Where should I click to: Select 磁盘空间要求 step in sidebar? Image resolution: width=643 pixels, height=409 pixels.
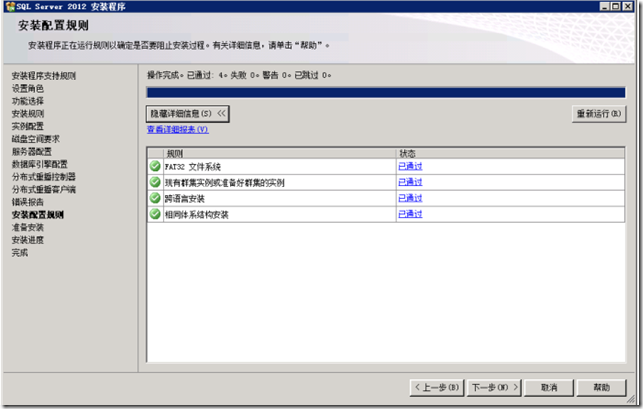pyautogui.click(x=36, y=139)
